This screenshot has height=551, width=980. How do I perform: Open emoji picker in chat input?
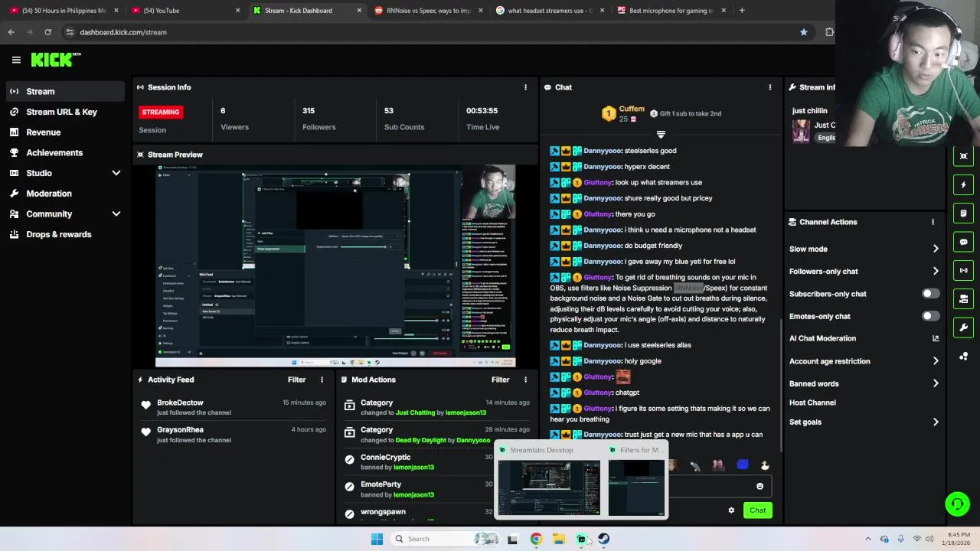tap(759, 486)
